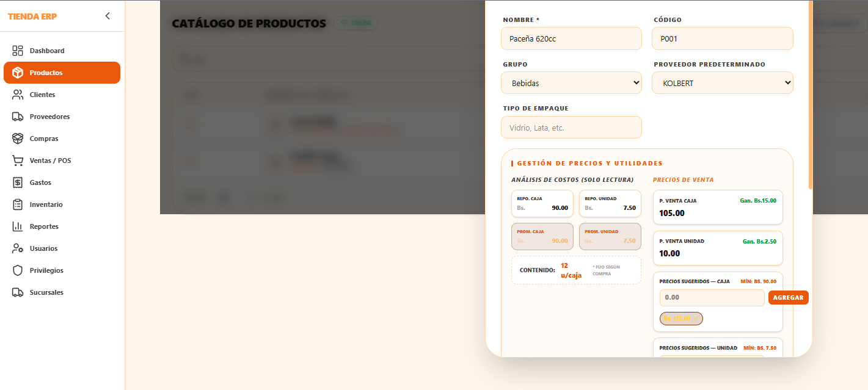
Task: Open the Proveedores section
Action: tap(62, 117)
